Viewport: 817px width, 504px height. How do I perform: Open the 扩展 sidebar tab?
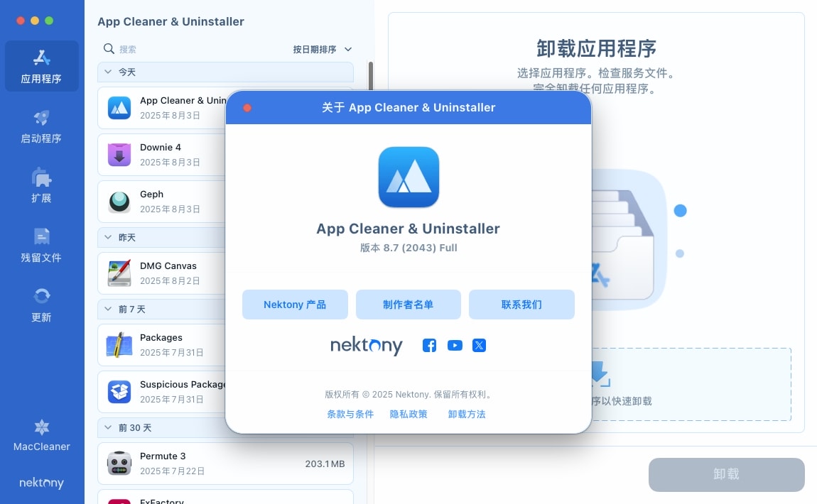click(41, 187)
